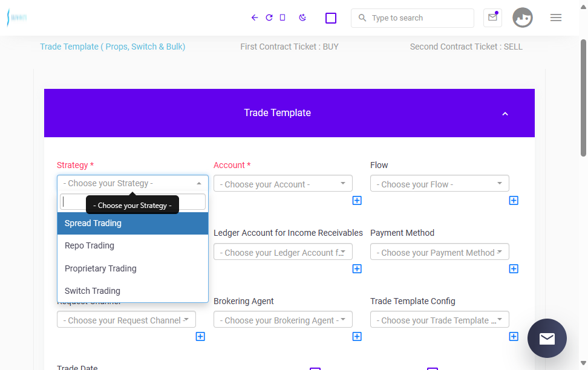This screenshot has height=370, width=588.
Task: Click the Trade Template Config label
Action: tap(413, 301)
